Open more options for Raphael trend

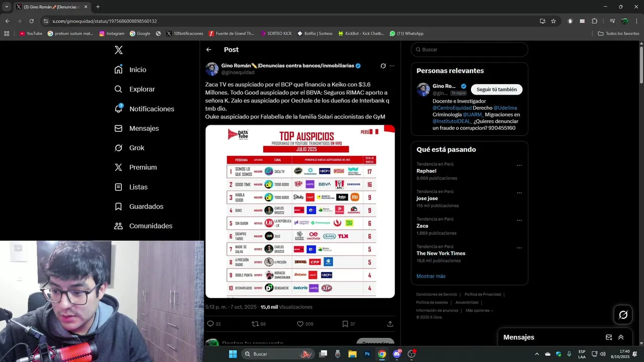[x=519, y=165]
